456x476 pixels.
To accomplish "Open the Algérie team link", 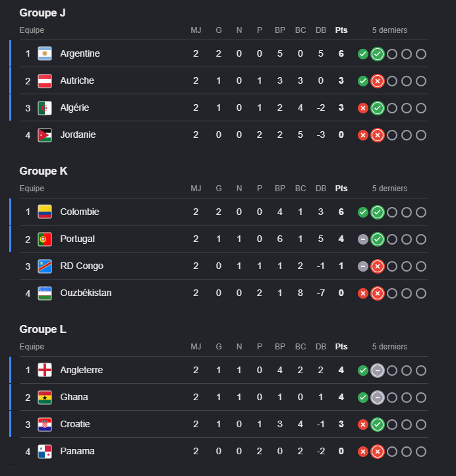I will click(x=74, y=107).
